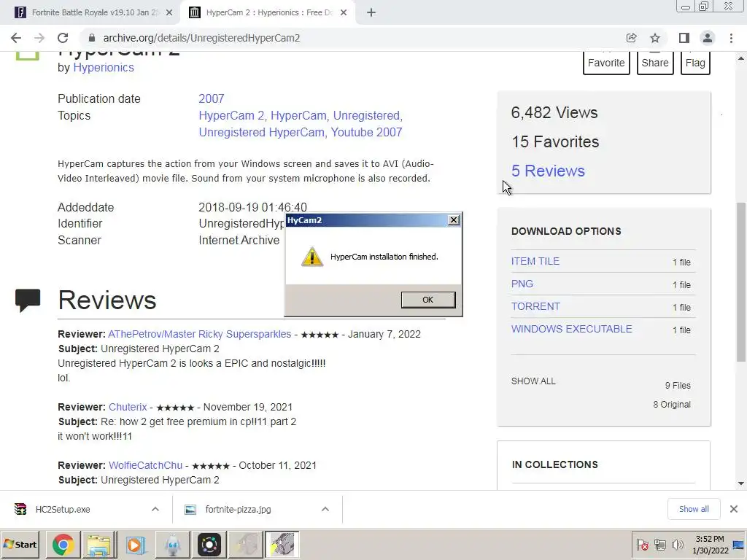Image resolution: width=747 pixels, height=560 pixels.
Task: Click the 8 Original files link
Action: (x=671, y=404)
